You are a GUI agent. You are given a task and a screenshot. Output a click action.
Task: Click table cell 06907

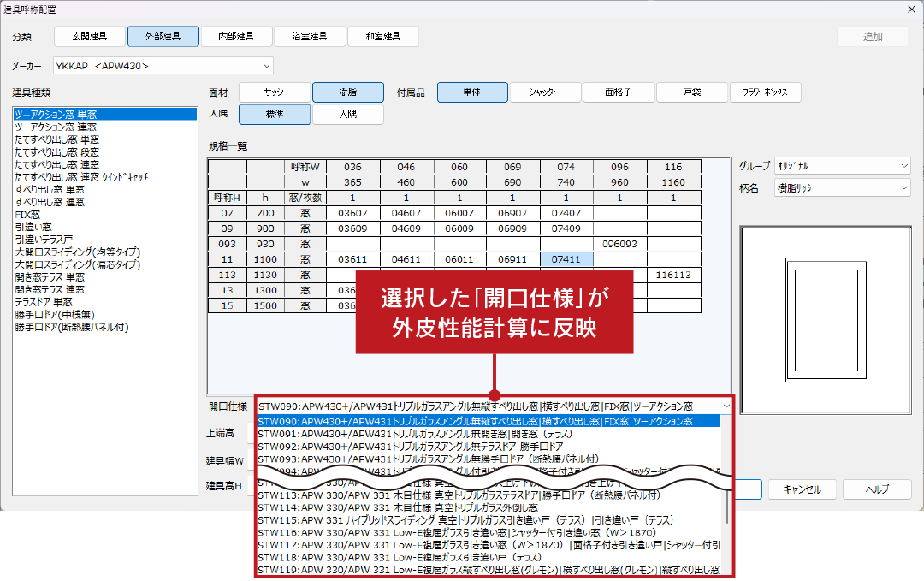point(512,213)
